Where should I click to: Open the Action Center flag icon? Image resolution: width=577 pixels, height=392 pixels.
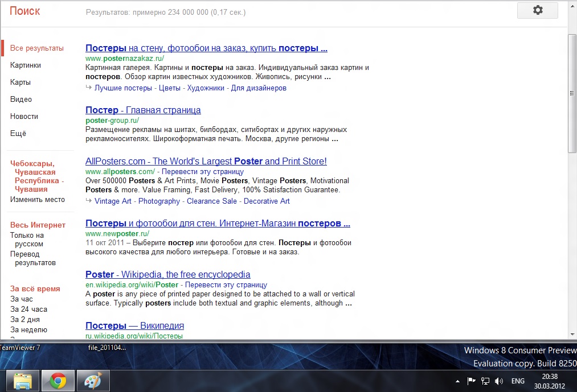471,381
